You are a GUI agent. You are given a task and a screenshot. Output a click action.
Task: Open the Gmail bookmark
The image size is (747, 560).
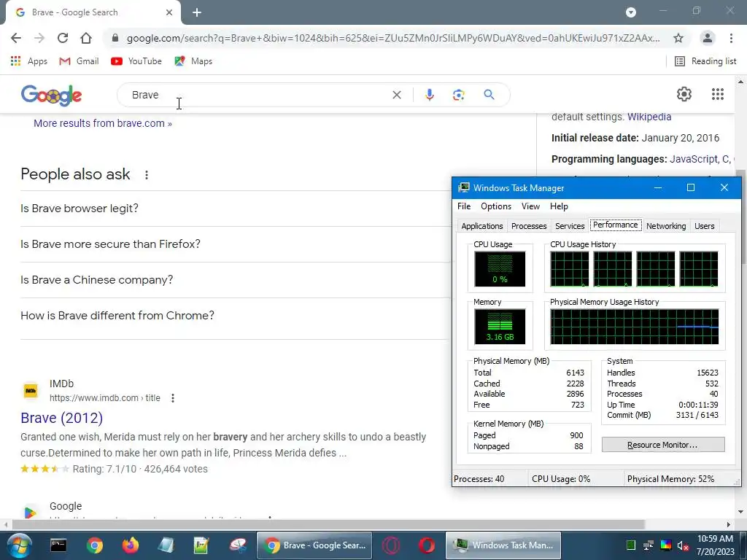click(79, 61)
